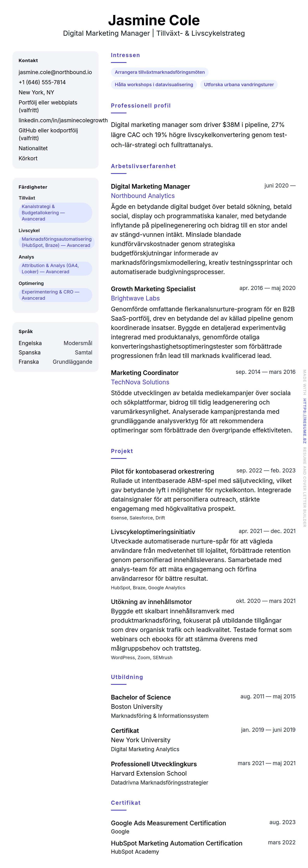The image size is (308, 868).
Task: Select the "Hålla workshops i datavisualisering" tag
Action: coord(154,85)
